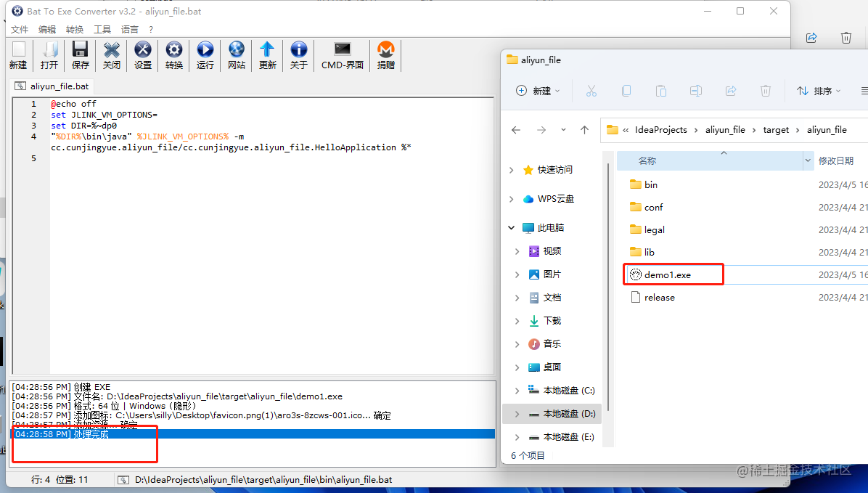868x493 pixels.
Task: Click the 运行 (Run) toolbar icon
Action: click(x=205, y=56)
